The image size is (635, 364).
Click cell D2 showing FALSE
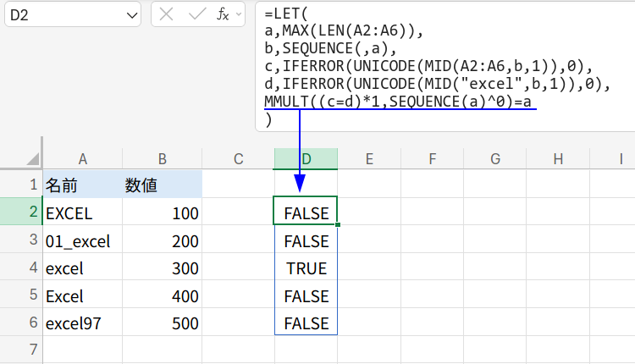click(x=306, y=211)
